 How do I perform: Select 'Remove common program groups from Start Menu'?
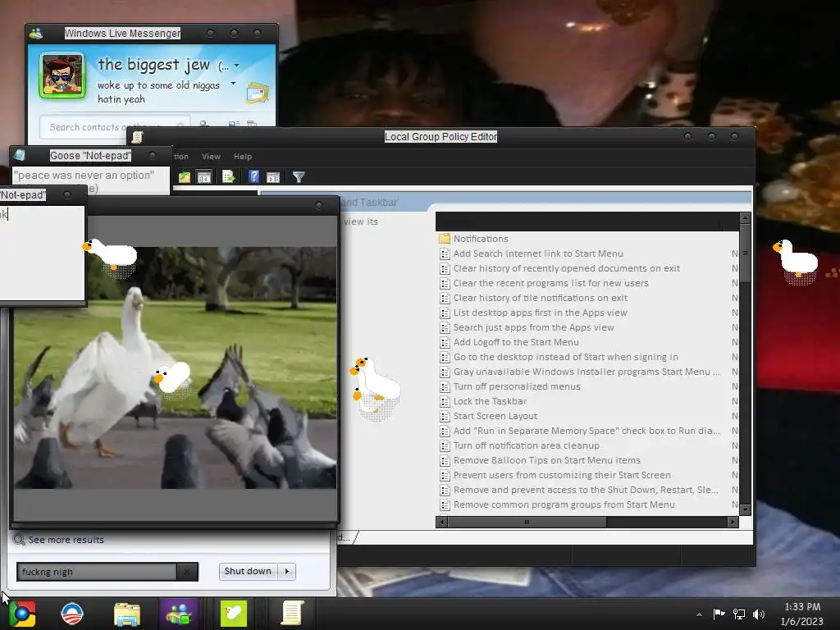[x=564, y=504]
